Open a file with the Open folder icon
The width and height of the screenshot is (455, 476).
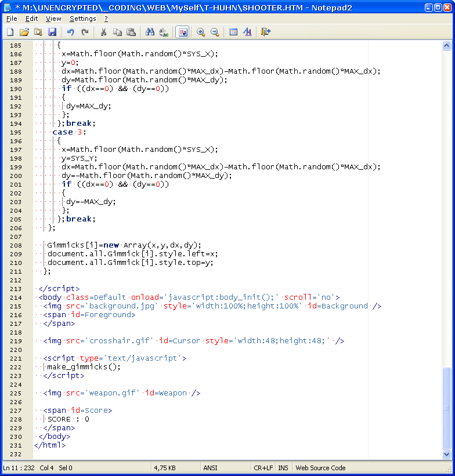24,32
